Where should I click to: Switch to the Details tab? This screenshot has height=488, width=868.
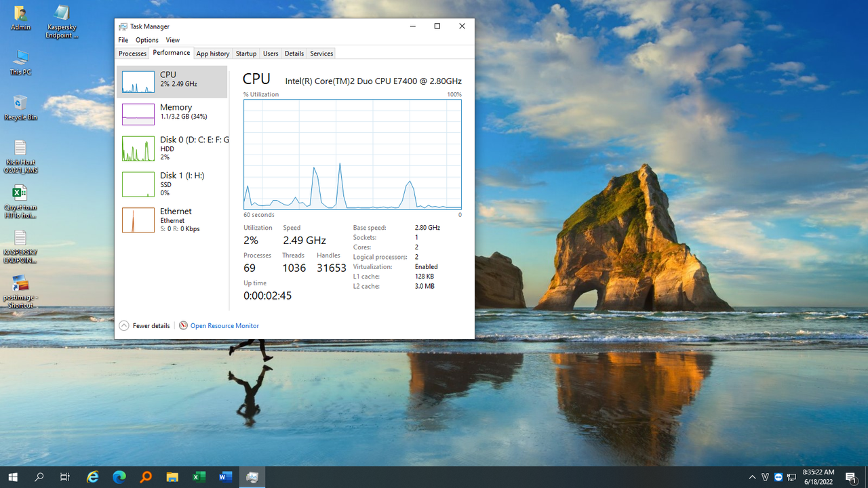(x=294, y=54)
